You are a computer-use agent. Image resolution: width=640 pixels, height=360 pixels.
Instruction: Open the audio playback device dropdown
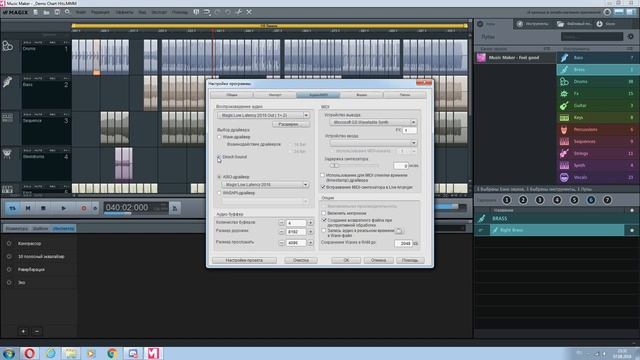point(263,116)
